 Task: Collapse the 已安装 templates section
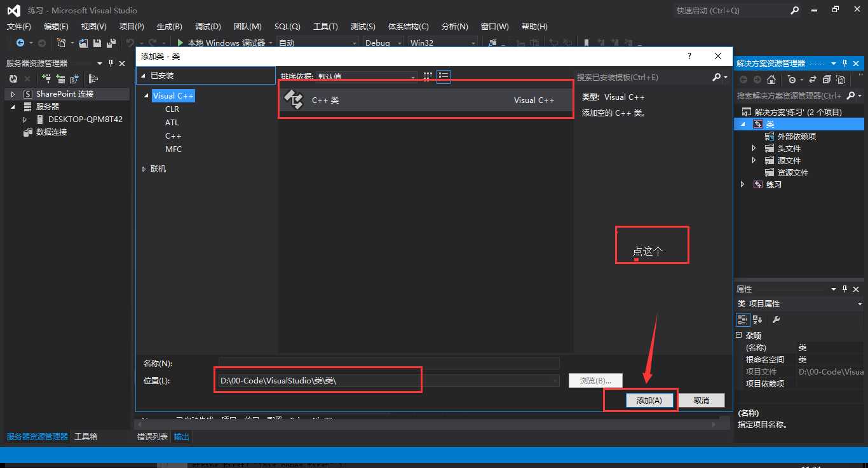click(144, 76)
